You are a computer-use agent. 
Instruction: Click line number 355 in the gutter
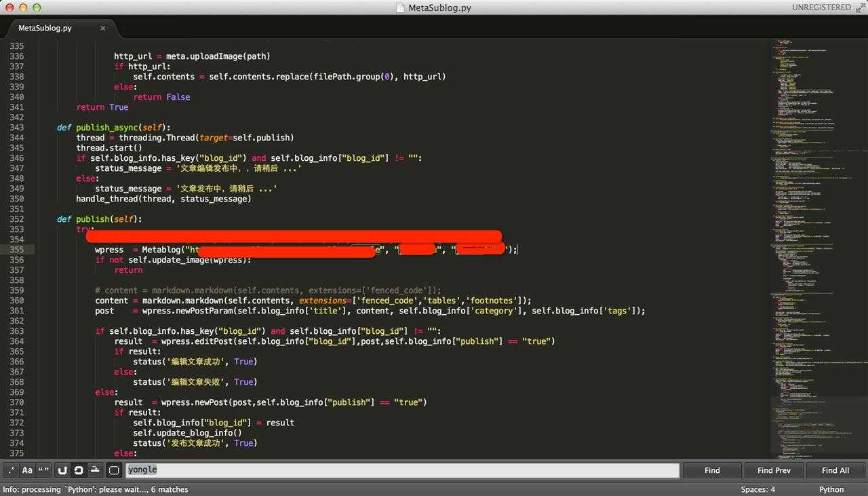[16, 250]
